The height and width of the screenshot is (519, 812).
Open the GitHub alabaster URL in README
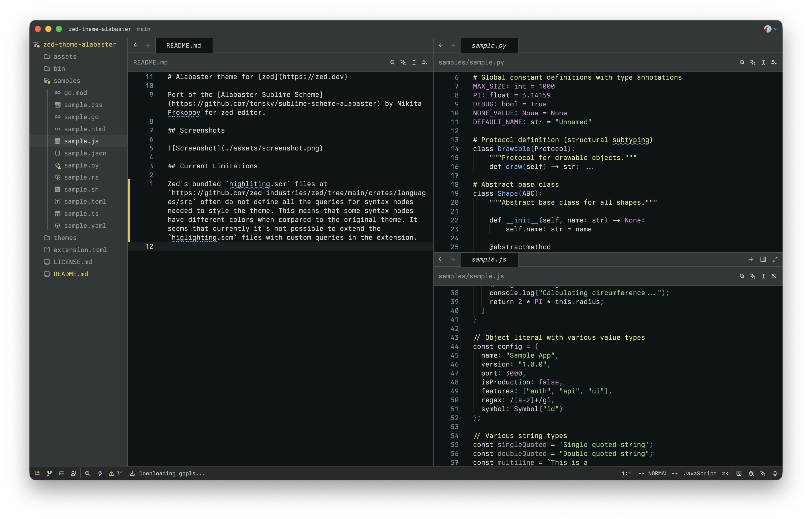tap(274, 103)
